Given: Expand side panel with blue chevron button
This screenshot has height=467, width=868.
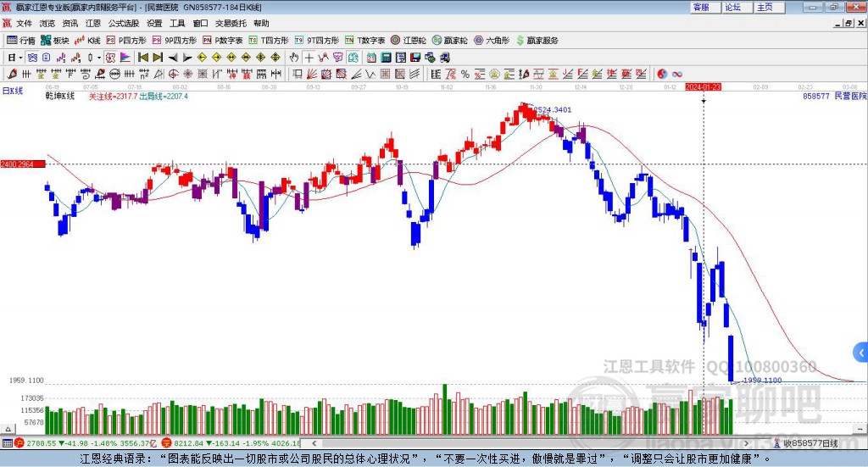Looking at the screenshot, I should point(861,353).
